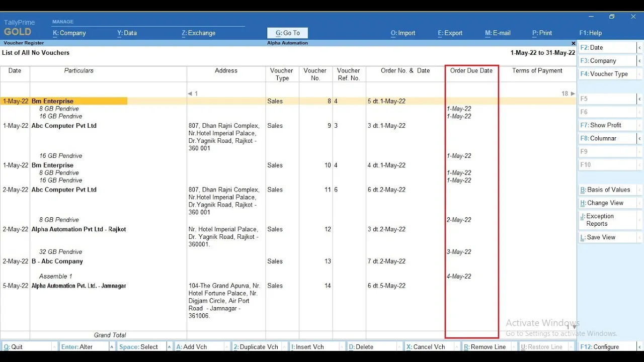This screenshot has height=362, width=644.
Task: Click order reference 7 dt.2-May-22
Action: [x=386, y=261]
